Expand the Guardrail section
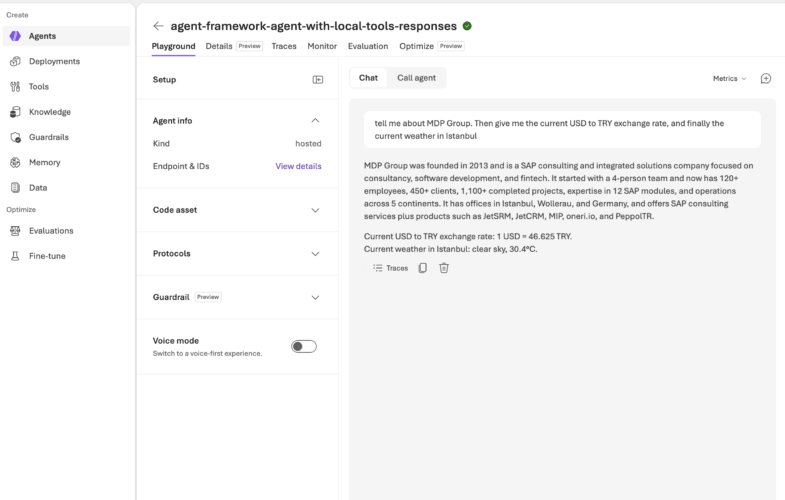The height and width of the screenshot is (500, 785). (315, 297)
